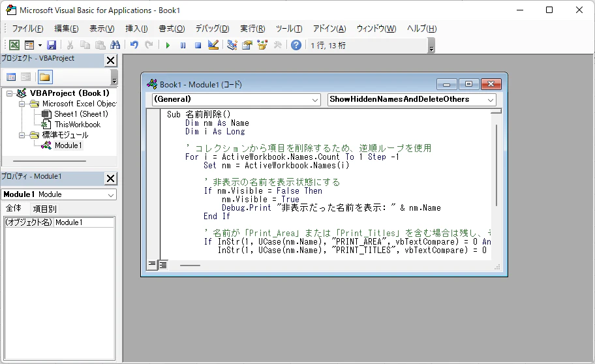
Task: Switch to Full Module View button
Action: [x=163, y=265]
